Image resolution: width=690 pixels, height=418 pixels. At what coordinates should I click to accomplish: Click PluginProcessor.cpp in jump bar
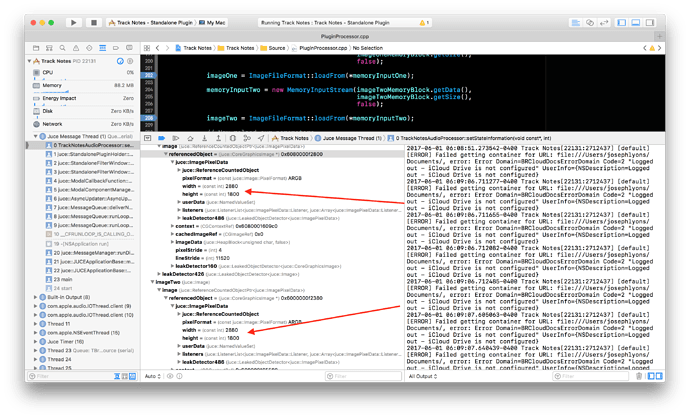[319, 48]
